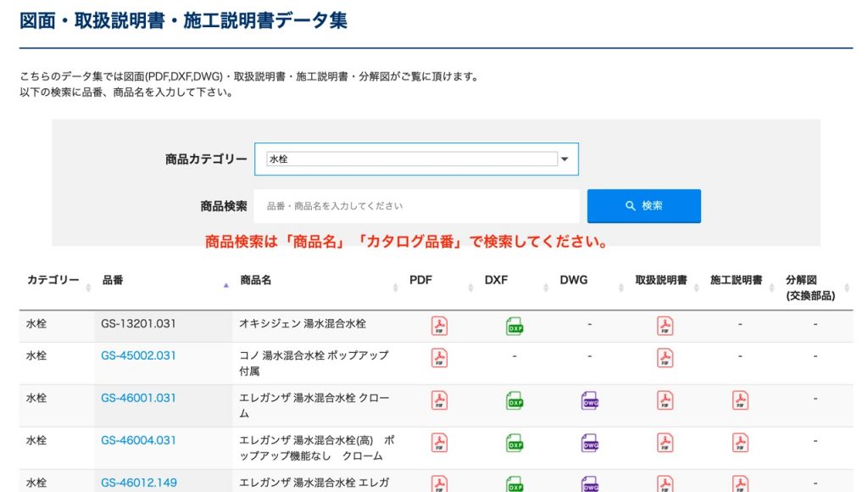This screenshot has height=492, width=868.
Task: Open 施工説明書 PDF for GS-46004.031
Action: click(741, 443)
